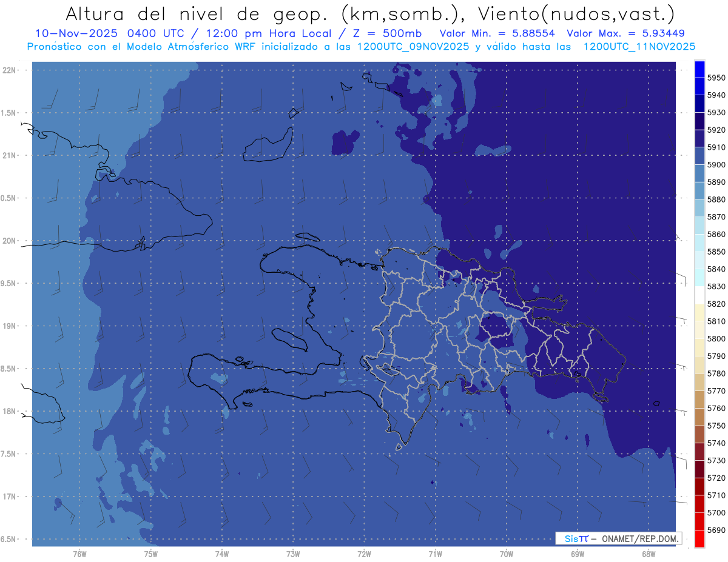Click the '5870' colorbar label
The height and width of the screenshot is (562, 728).
pos(716,217)
